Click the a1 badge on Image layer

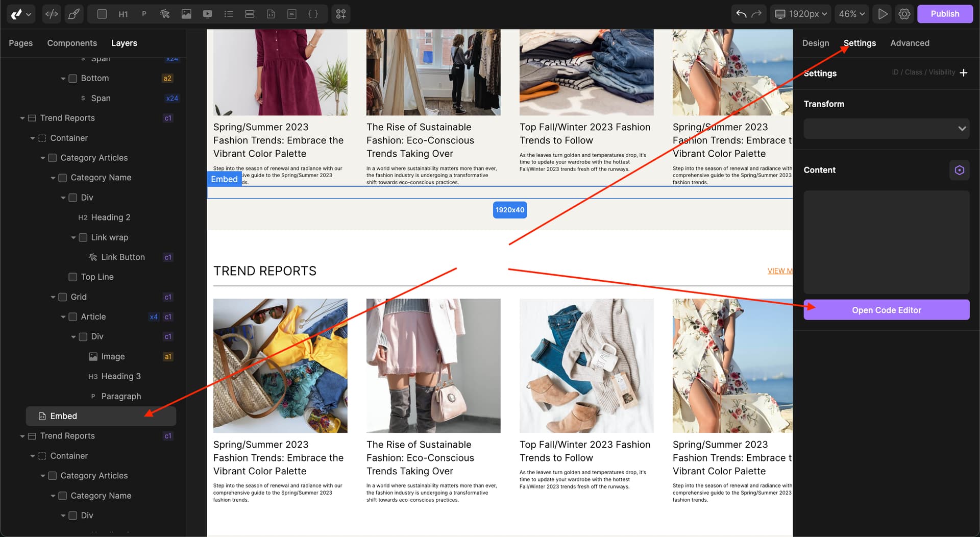(168, 357)
